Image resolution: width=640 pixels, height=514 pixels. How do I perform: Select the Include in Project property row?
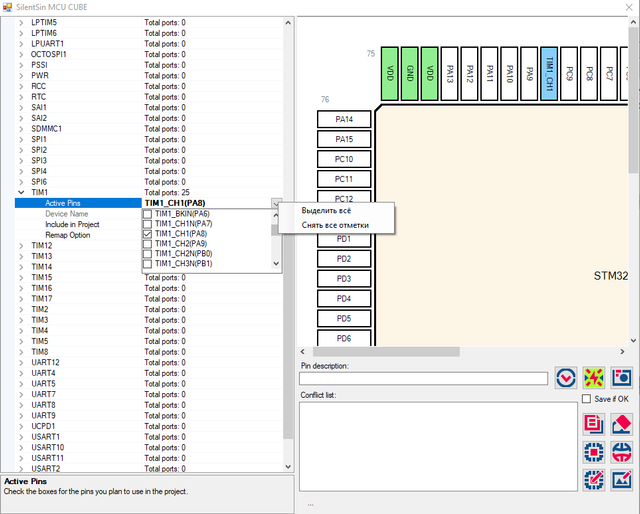149,225
